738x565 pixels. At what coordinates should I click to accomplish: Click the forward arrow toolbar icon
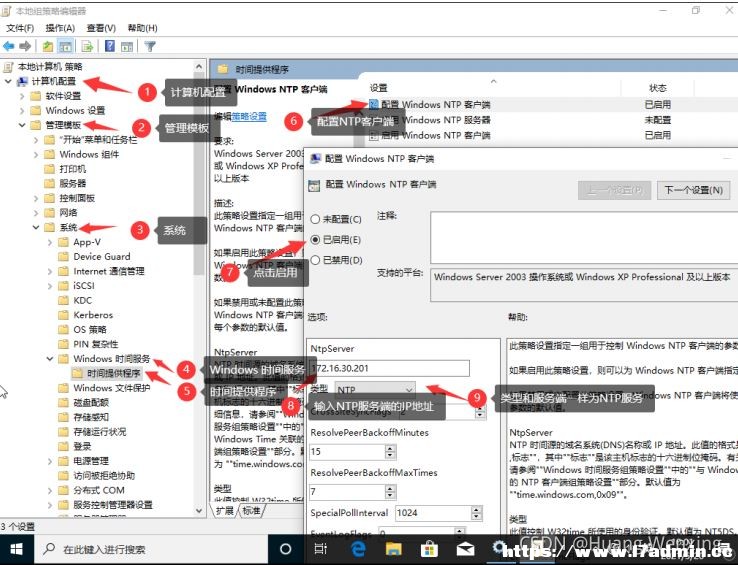(x=25, y=46)
